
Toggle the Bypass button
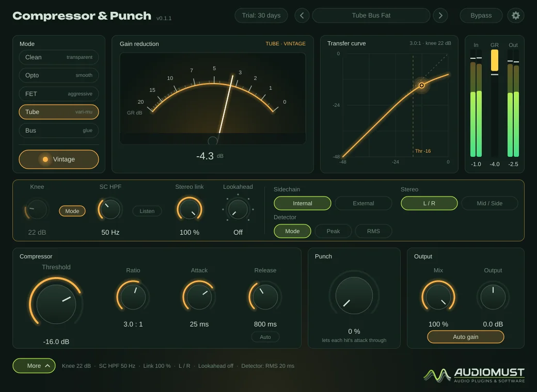[481, 15]
